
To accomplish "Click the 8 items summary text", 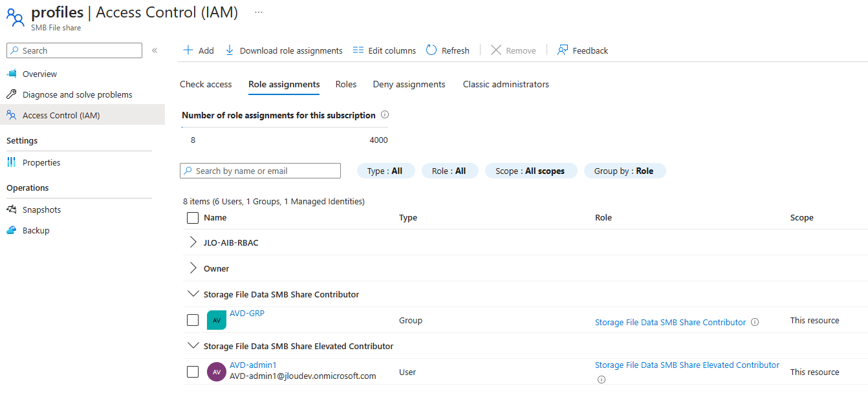I will click(x=274, y=201).
